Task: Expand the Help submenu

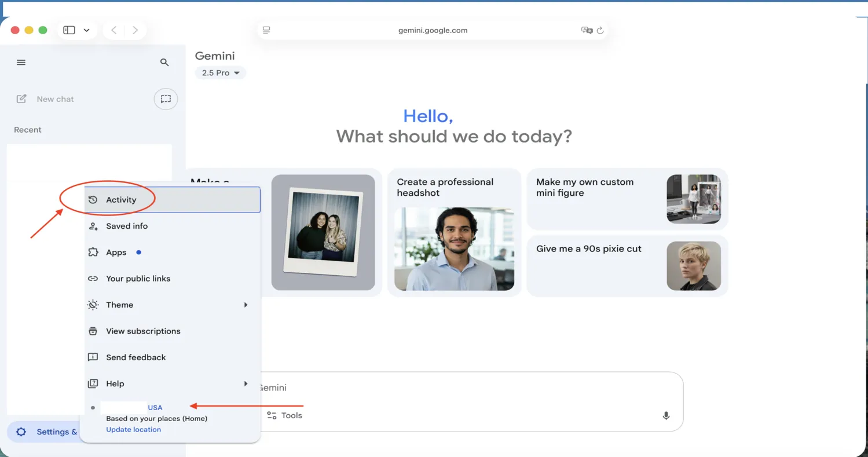Action: pos(246,383)
